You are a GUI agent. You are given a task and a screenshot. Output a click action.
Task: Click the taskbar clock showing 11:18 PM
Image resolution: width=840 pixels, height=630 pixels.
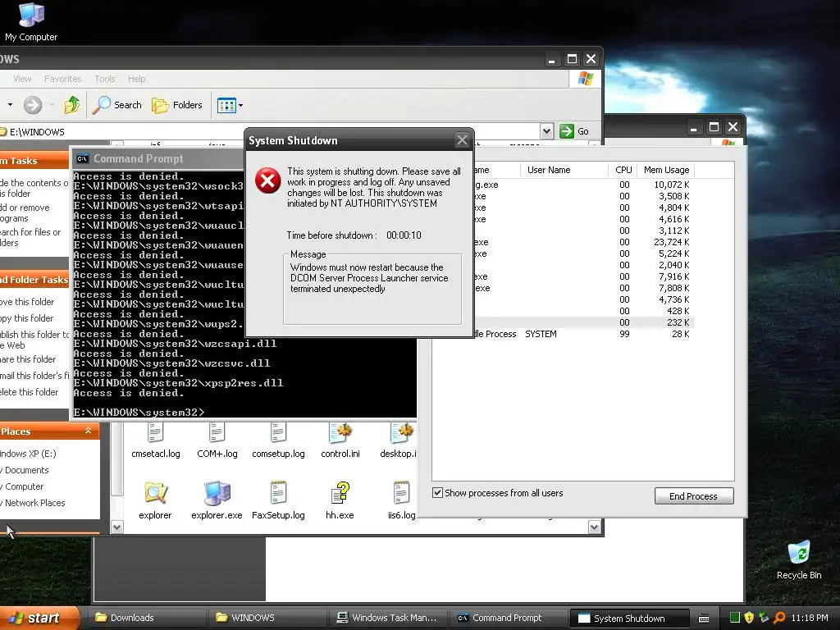click(810, 618)
